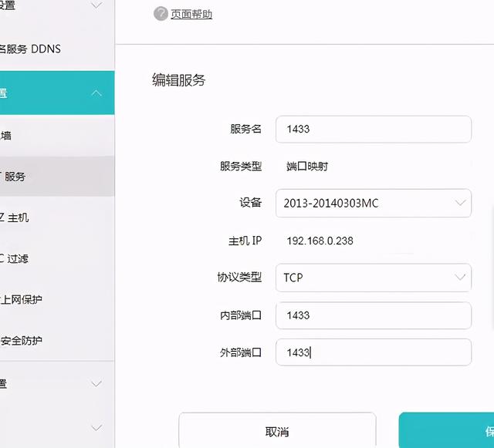Collapse the active teal section with up chevron
This screenshot has width=494, height=448.
pos(96,93)
